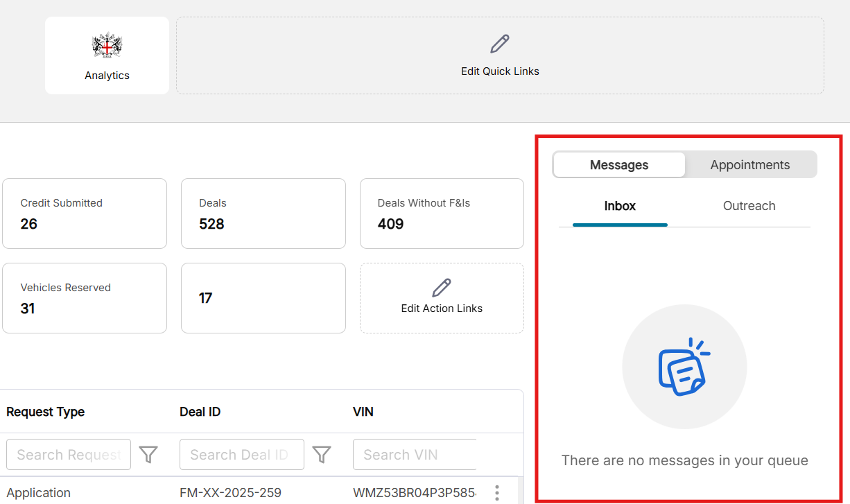850x504 pixels.
Task: Click the Edit Quick Links pencil icon
Action: (x=499, y=44)
